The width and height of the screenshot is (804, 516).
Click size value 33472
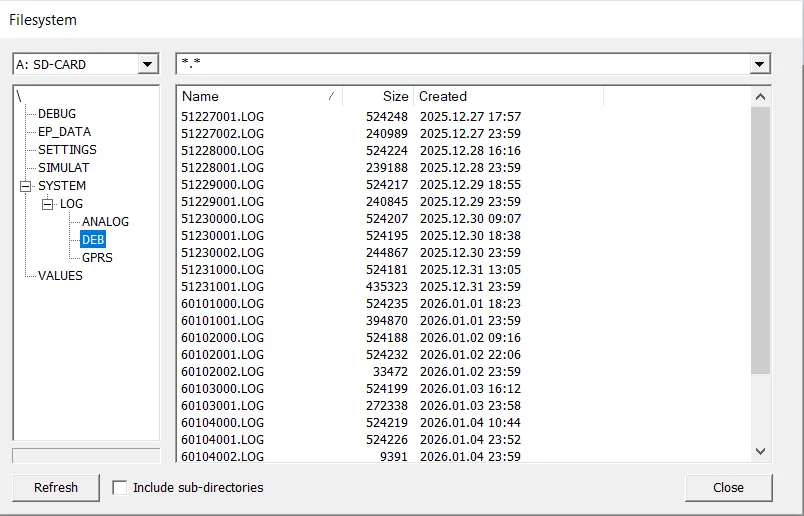(x=390, y=371)
